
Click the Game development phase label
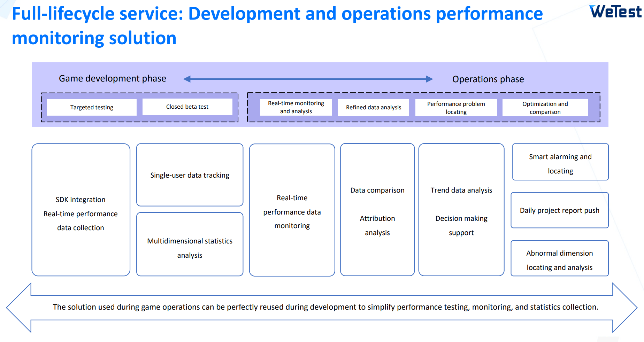pyautogui.click(x=113, y=78)
